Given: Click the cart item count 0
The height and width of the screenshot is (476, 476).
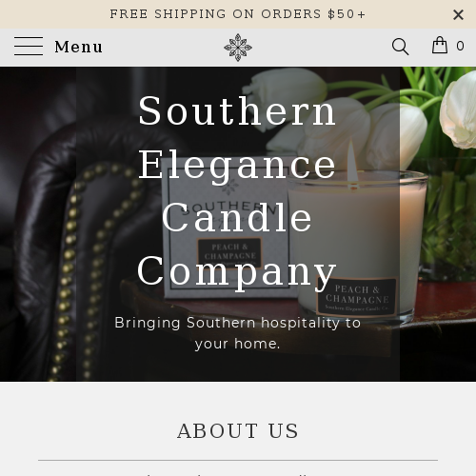Looking at the screenshot, I should click(460, 47).
